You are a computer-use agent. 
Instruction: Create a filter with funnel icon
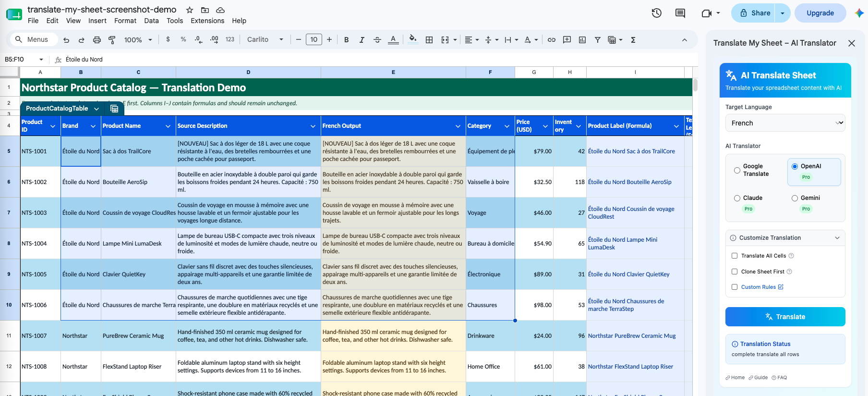coord(598,40)
